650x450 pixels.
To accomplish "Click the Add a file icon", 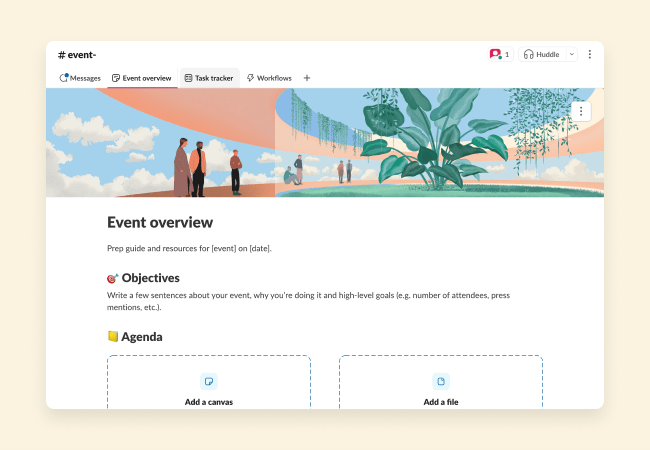I will tap(440, 382).
